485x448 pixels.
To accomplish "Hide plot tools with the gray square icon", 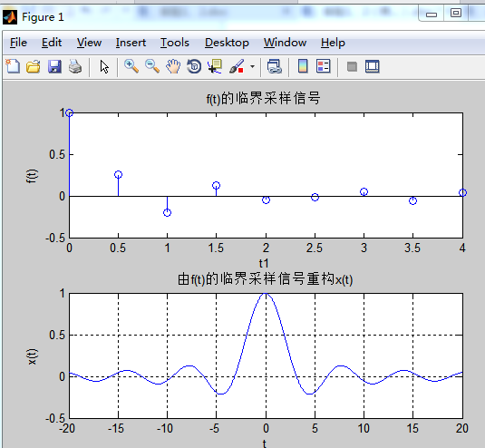I will tap(352, 66).
